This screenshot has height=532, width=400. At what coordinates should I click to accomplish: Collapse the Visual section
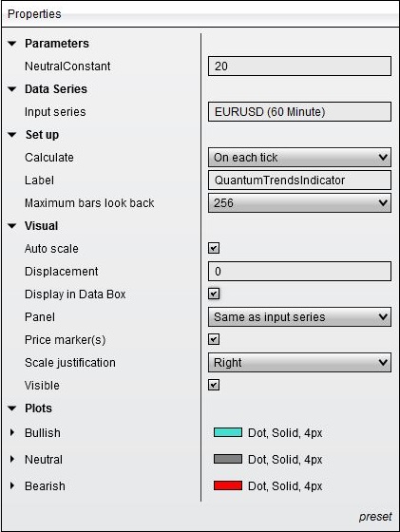click(x=11, y=226)
